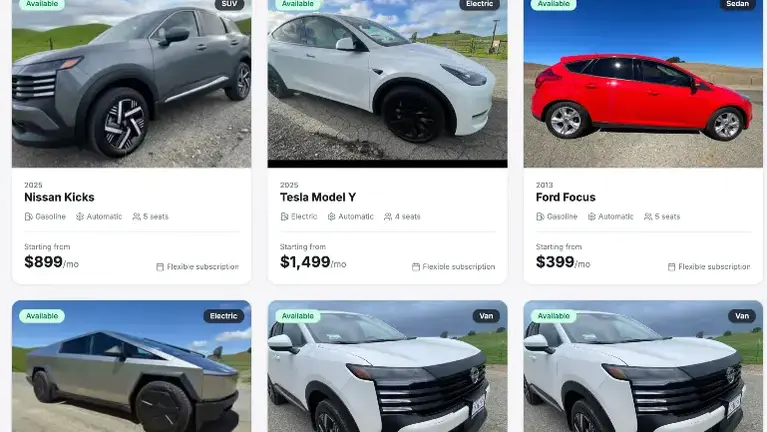
Task: Click the calendar icon on Ford Focus card
Action: point(672,267)
